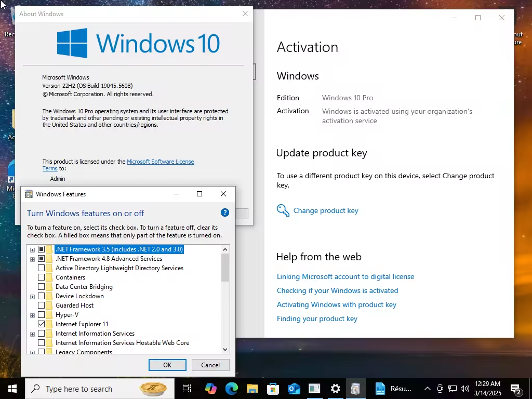Open Outlook from the taskbar
This screenshot has width=532, height=399.
point(294,389)
